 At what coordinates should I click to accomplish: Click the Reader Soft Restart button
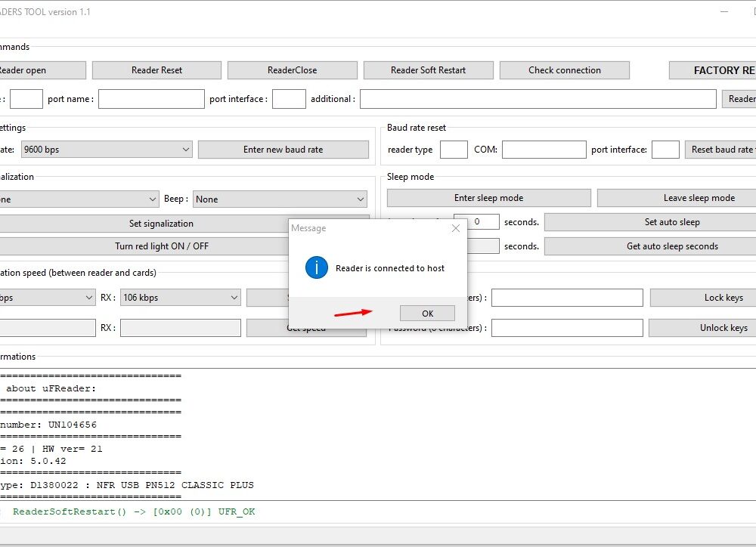[428, 70]
